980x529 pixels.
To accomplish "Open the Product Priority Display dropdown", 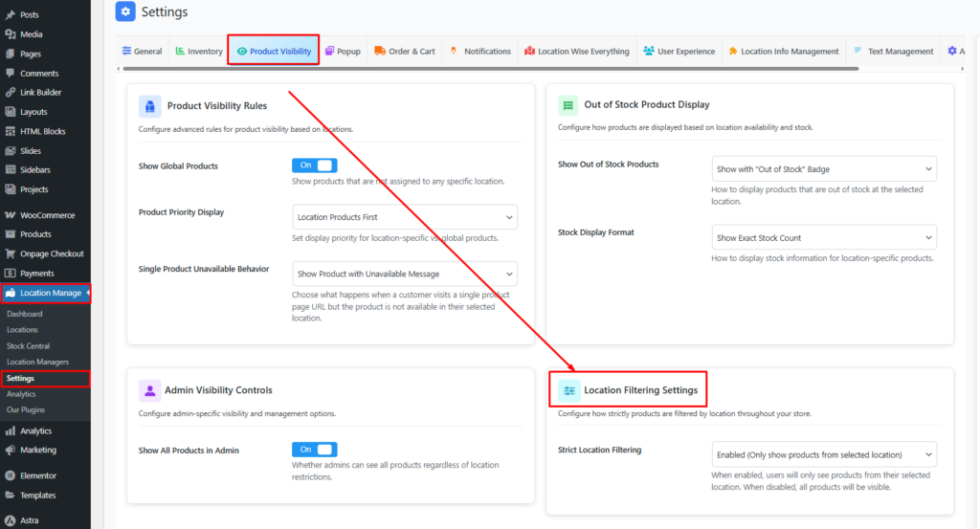I will 404,217.
